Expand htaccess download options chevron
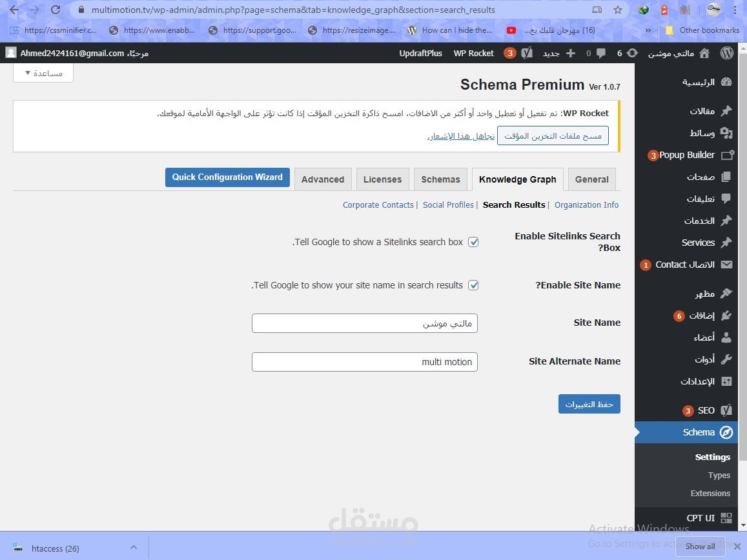The height and width of the screenshot is (560, 747). tap(134, 548)
